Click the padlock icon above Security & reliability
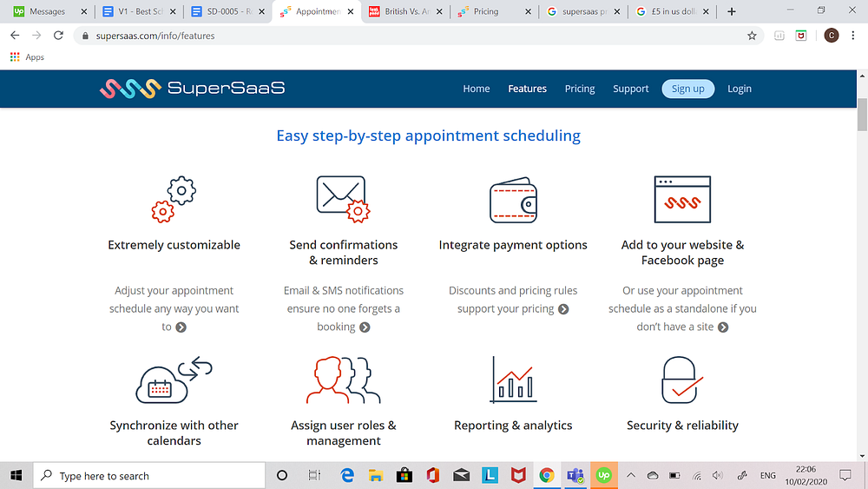Image resolution: width=868 pixels, height=489 pixels. coord(682,380)
